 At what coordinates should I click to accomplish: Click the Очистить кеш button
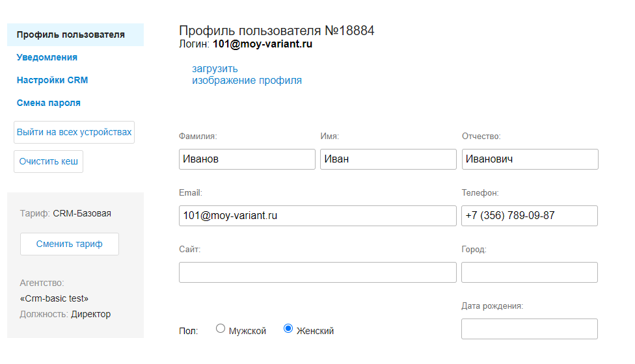48,161
